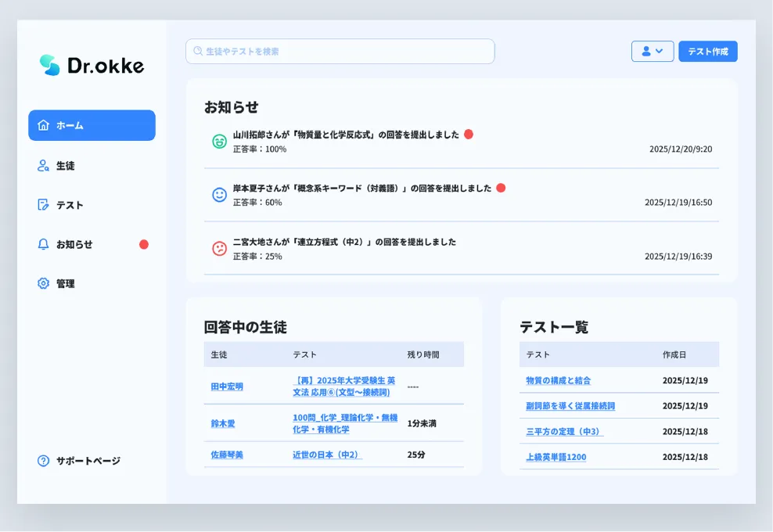Click the blue smiley icon on 岸本夏子's notification

219,195
